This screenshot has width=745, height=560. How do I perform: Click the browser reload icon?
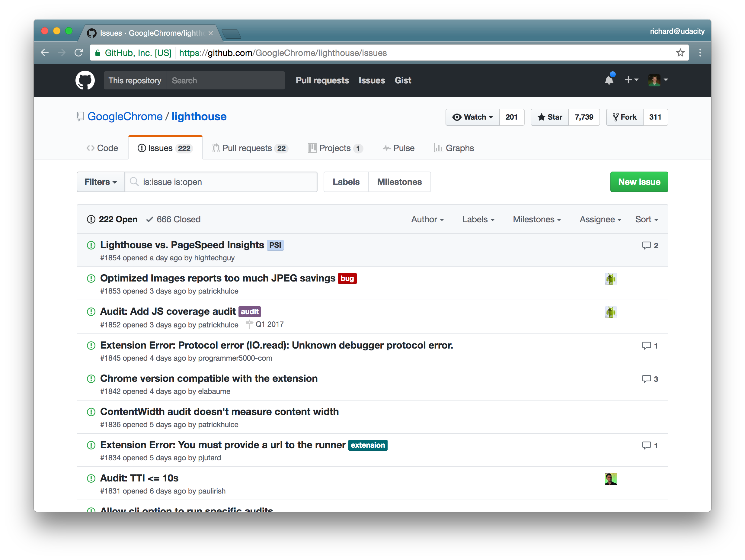(x=79, y=53)
